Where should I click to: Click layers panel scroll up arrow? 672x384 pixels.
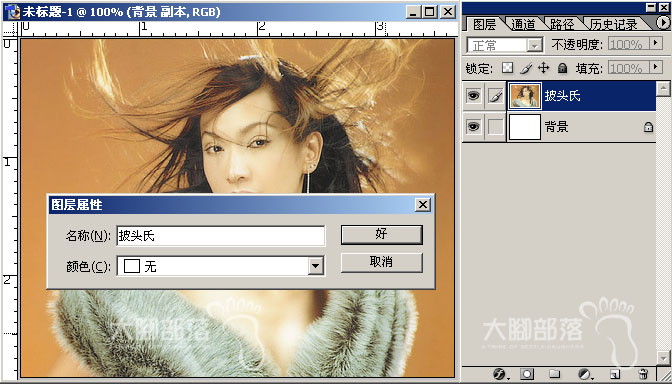[663, 89]
